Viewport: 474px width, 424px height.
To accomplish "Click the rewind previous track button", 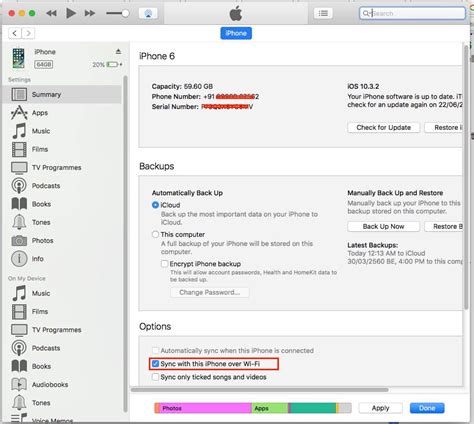I will click(x=51, y=13).
